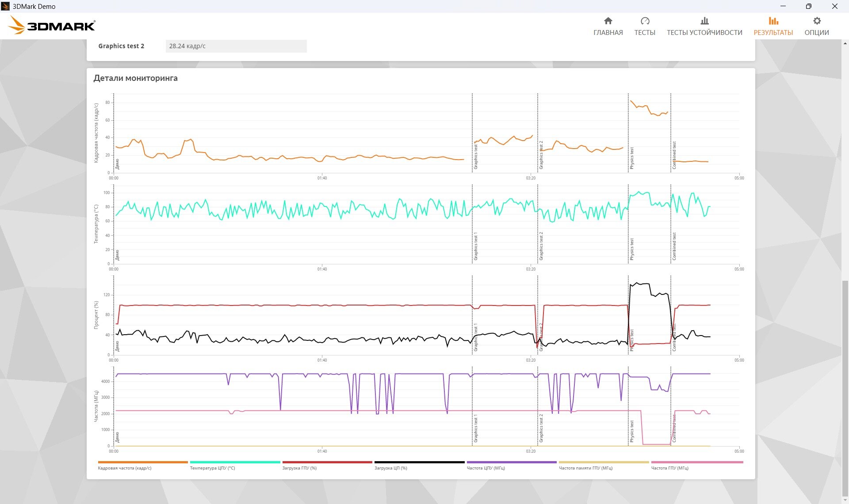Click the 3DMark title bar app icon
Image resolution: width=849 pixels, height=504 pixels.
point(6,6)
